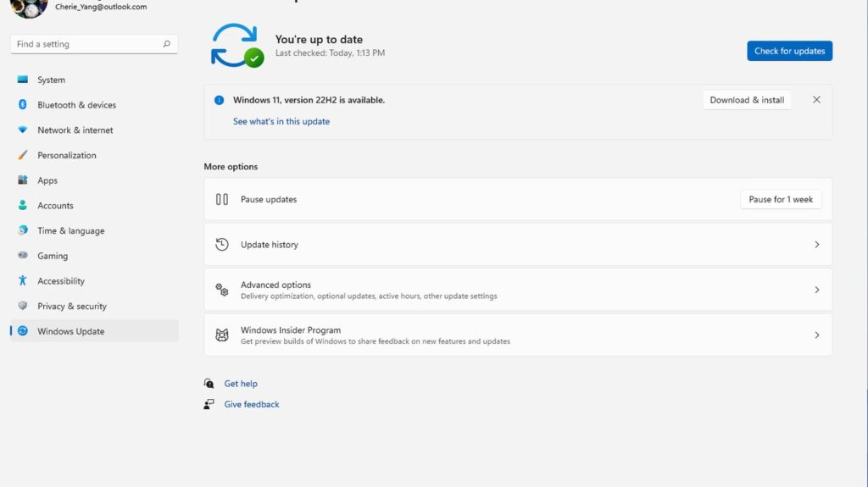Expand Advanced options chevron
868x487 pixels.
817,290
